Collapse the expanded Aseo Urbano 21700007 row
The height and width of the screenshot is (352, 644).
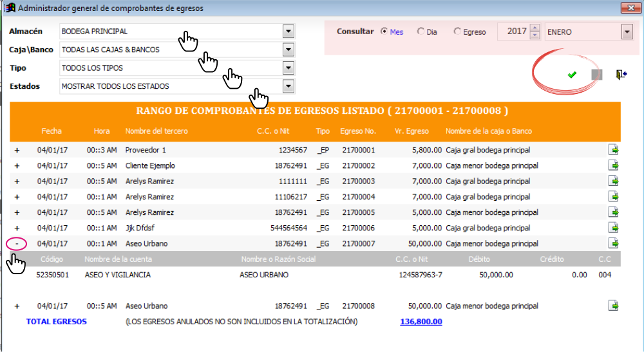[x=17, y=244]
